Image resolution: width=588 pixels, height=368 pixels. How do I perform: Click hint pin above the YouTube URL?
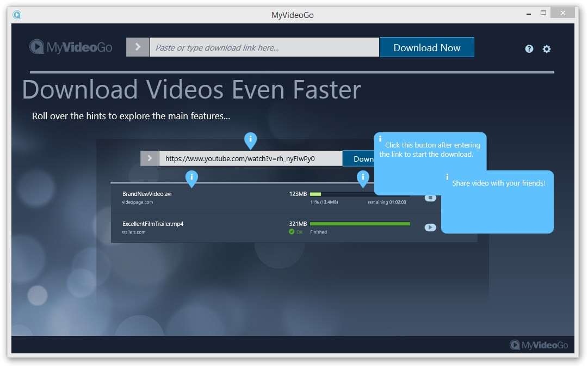(251, 140)
